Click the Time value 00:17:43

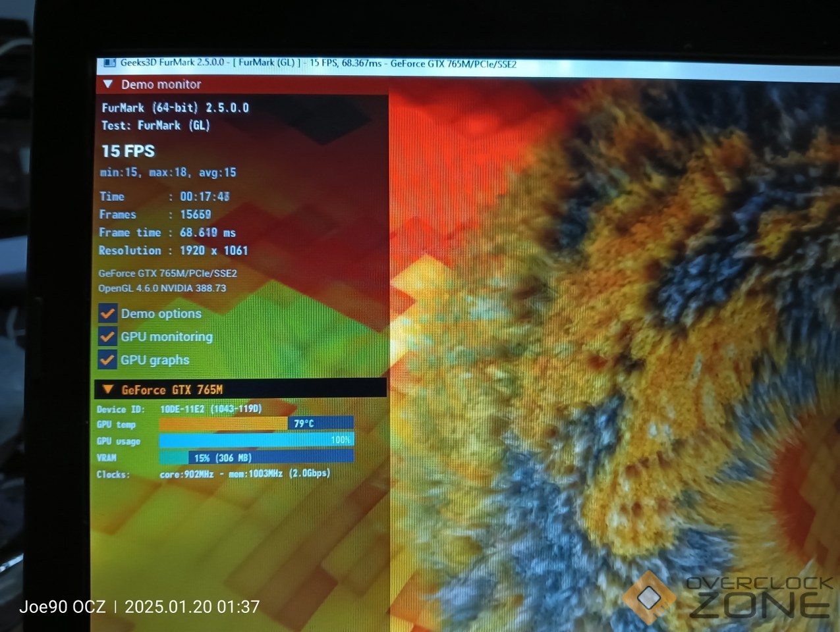pos(205,196)
